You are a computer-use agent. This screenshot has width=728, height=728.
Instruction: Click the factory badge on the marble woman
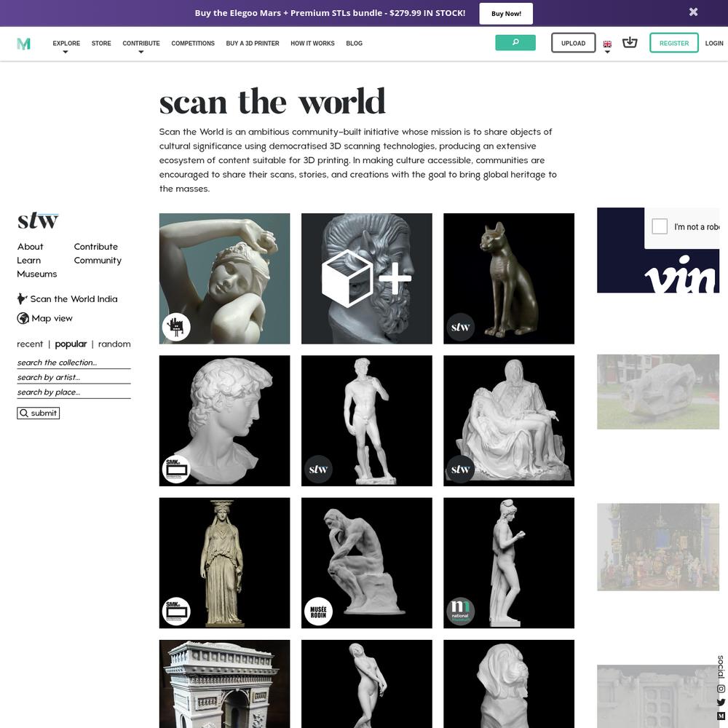click(176, 328)
